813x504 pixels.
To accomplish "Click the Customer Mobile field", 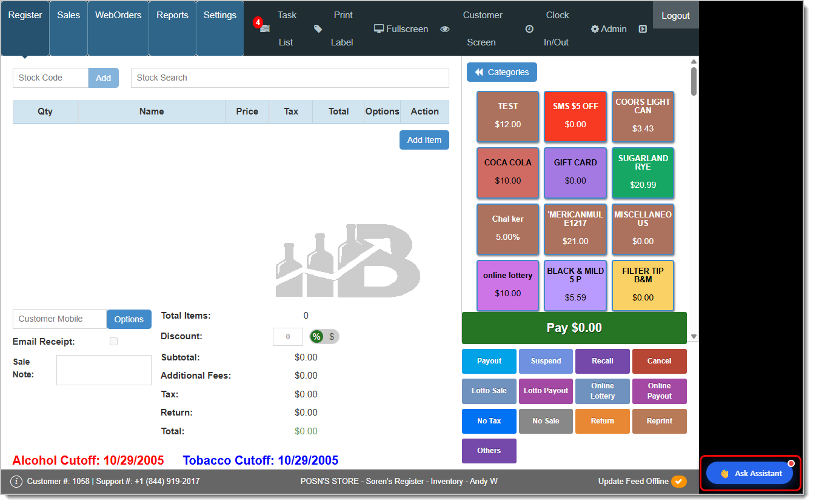I will click(59, 319).
